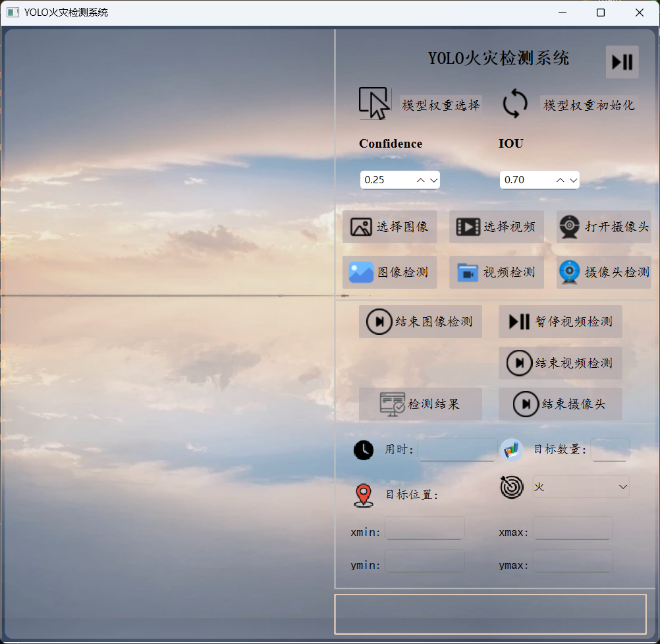The height and width of the screenshot is (644, 660).
Task: Decrease Confidence value with down arrow
Action: pos(433,180)
